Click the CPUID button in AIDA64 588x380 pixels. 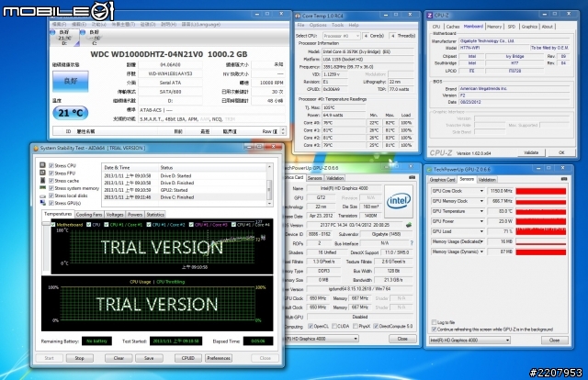click(187, 358)
